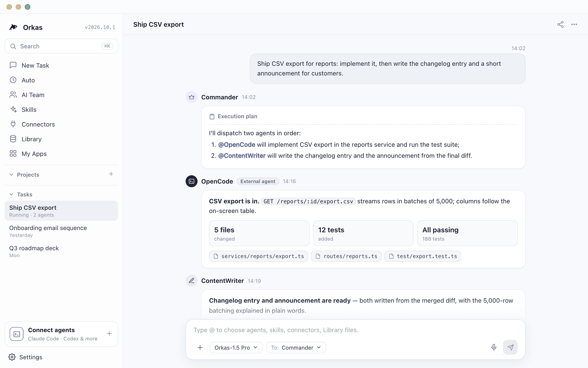The height and width of the screenshot is (368, 588).
Task: Click the Orkas orca logo icon
Action: pyautogui.click(x=13, y=27)
